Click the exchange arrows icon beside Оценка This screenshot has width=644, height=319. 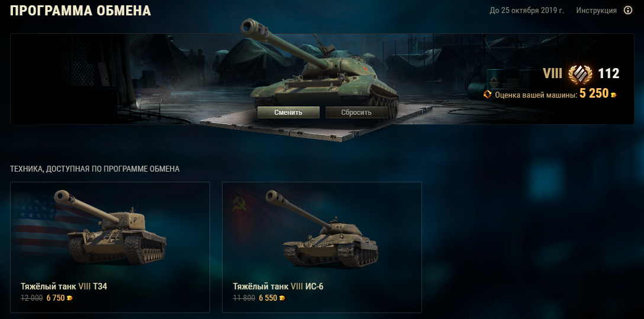click(488, 94)
